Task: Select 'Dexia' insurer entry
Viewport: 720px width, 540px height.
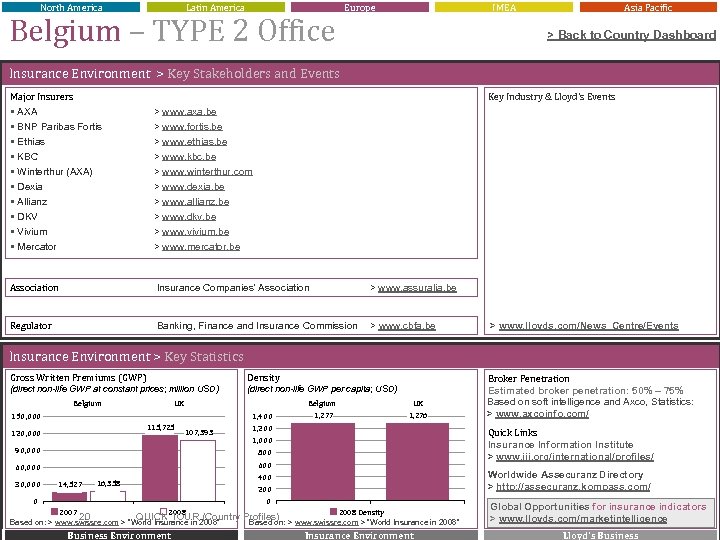Action: [x=29, y=187]
